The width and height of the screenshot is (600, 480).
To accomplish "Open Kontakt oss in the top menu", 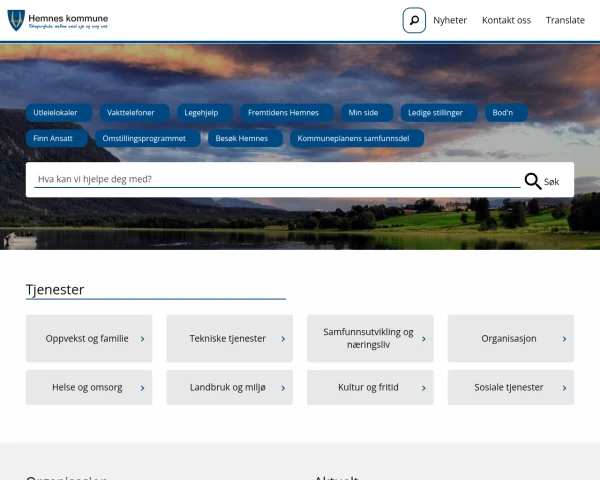I will pos(506,20).
